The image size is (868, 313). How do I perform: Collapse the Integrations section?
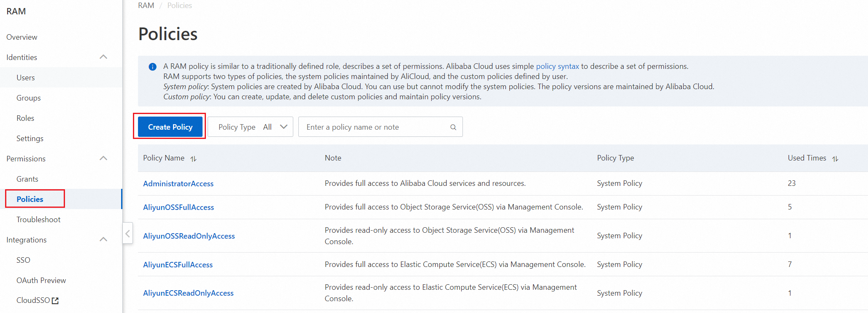click(x=103, y=240)
